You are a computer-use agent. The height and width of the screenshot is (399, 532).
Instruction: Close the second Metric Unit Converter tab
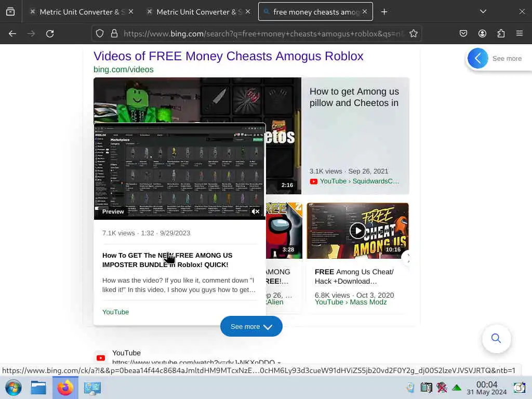pos(248,11)
